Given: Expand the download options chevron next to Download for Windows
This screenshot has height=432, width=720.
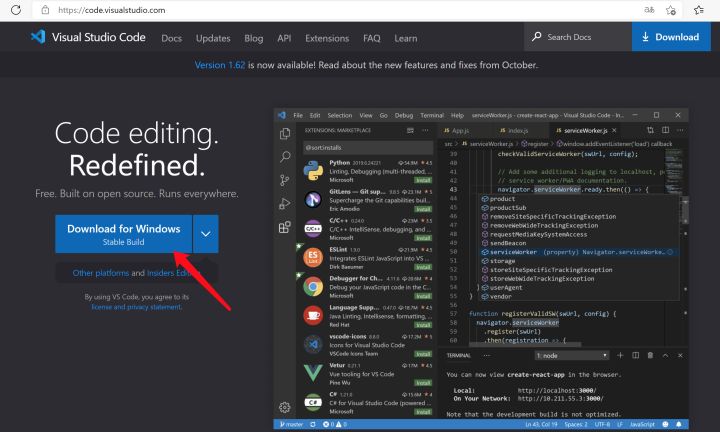Looking at the screenshot, I should pos(206,234).
